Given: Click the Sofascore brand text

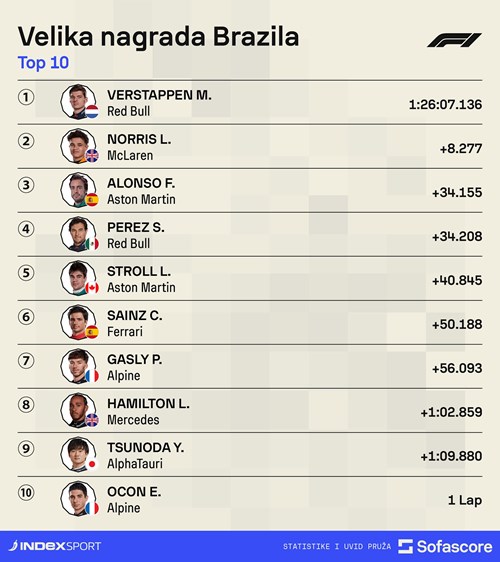Looking at the screenshot, I should [x=454, y=547].
